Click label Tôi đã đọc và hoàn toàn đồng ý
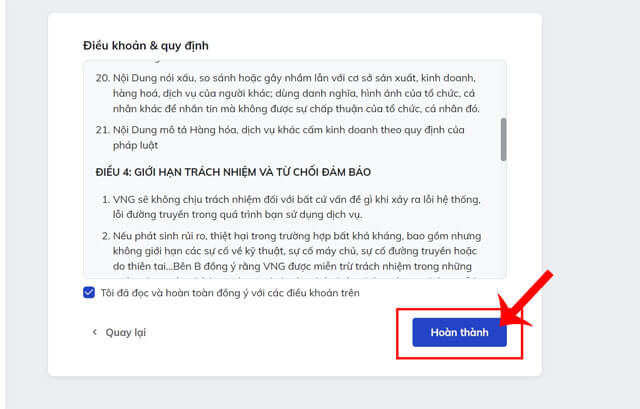 point(230,293)
